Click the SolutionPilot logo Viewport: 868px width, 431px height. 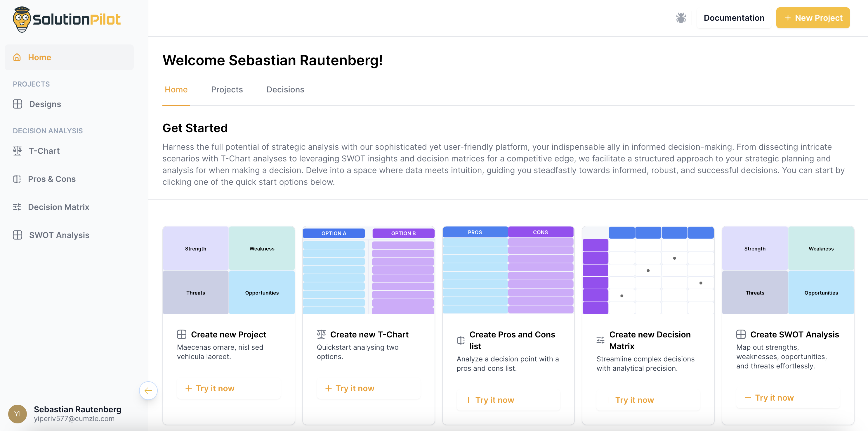pos(67,19)
